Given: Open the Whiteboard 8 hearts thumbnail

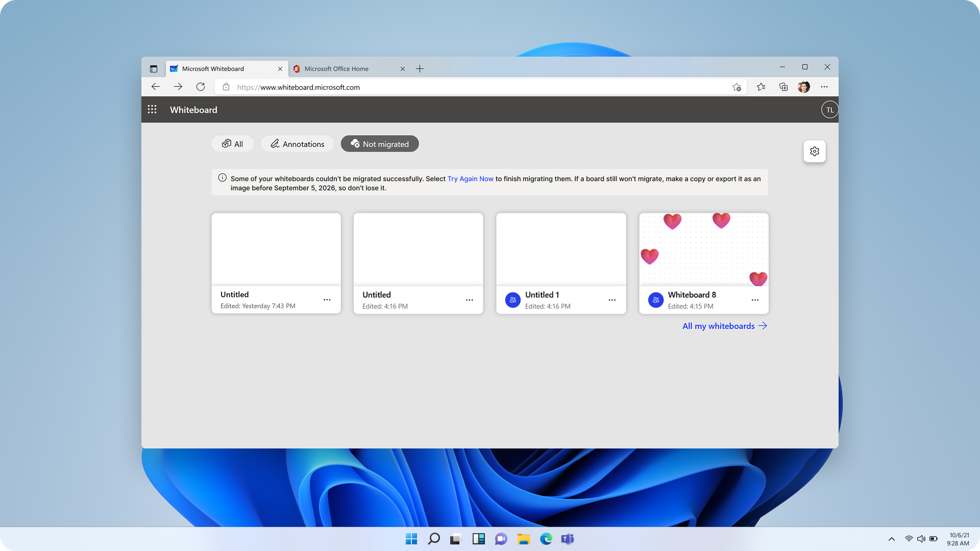Looking at the screenshot, I should pos(704,249).
